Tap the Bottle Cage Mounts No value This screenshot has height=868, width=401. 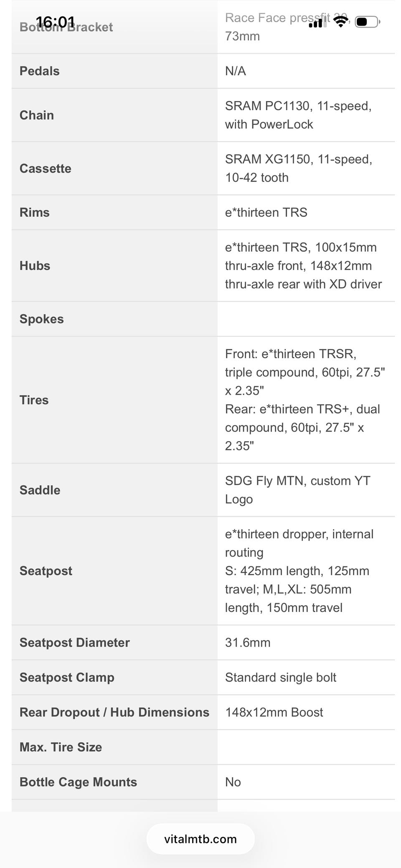233,782
